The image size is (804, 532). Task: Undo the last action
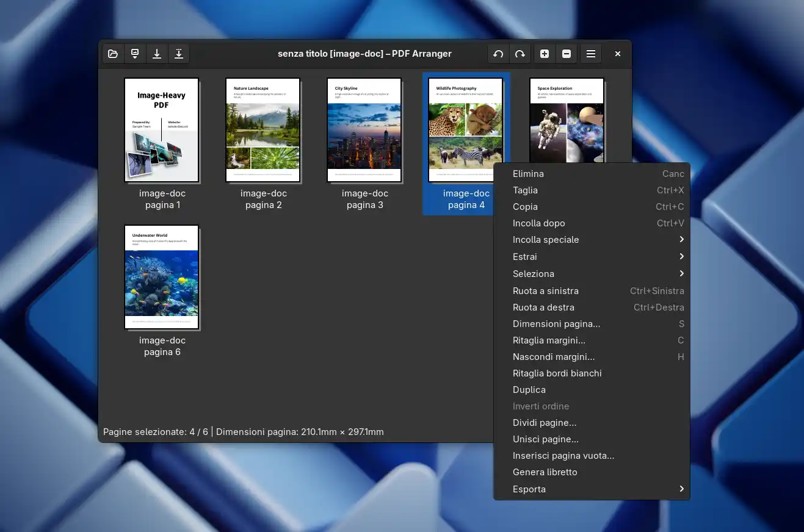point(498,54)
